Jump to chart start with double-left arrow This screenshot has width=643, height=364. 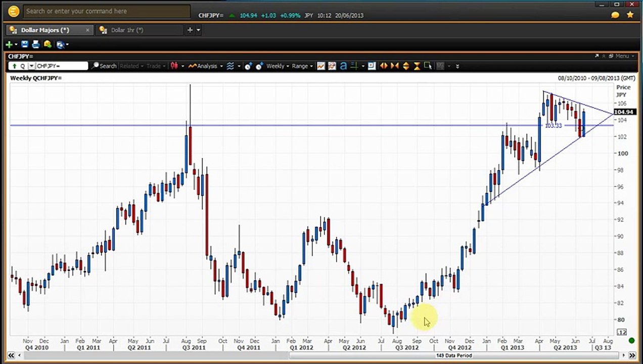click(x=10, y=355)
